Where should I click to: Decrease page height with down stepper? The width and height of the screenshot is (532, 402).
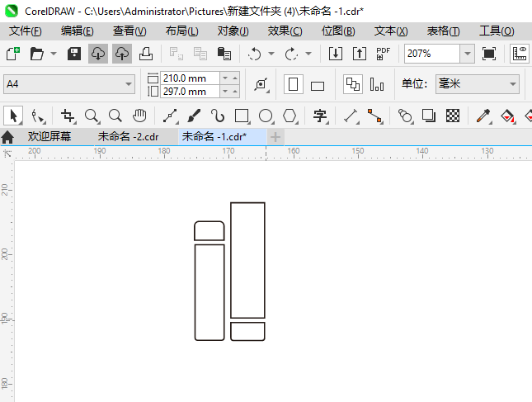point(225,92)
